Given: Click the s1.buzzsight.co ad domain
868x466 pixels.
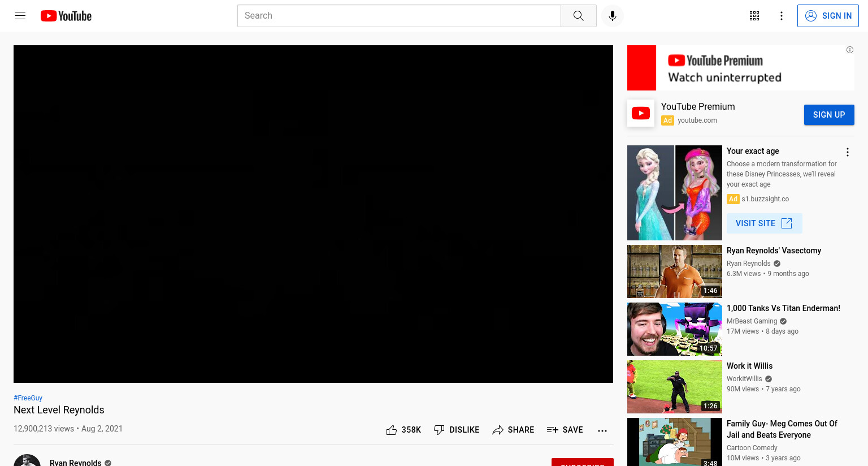Looking at the screenshot, I should (765, 199).
